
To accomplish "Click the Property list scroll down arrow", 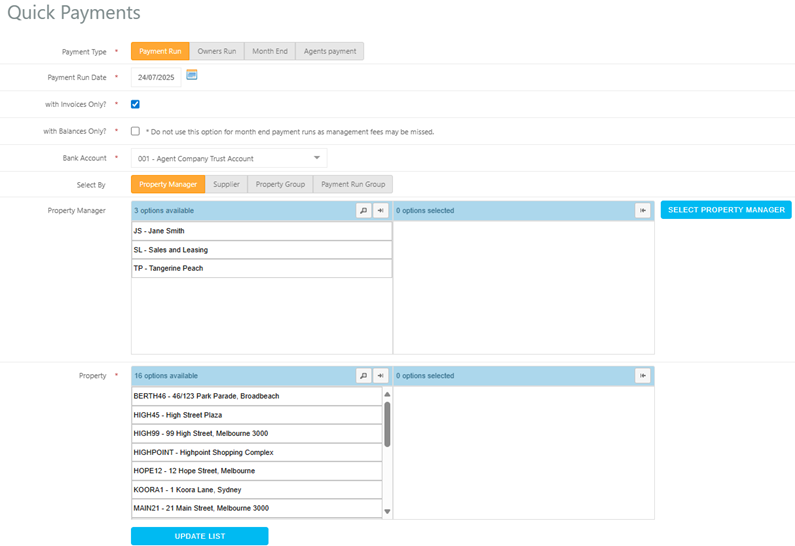I will click(387, 512).
